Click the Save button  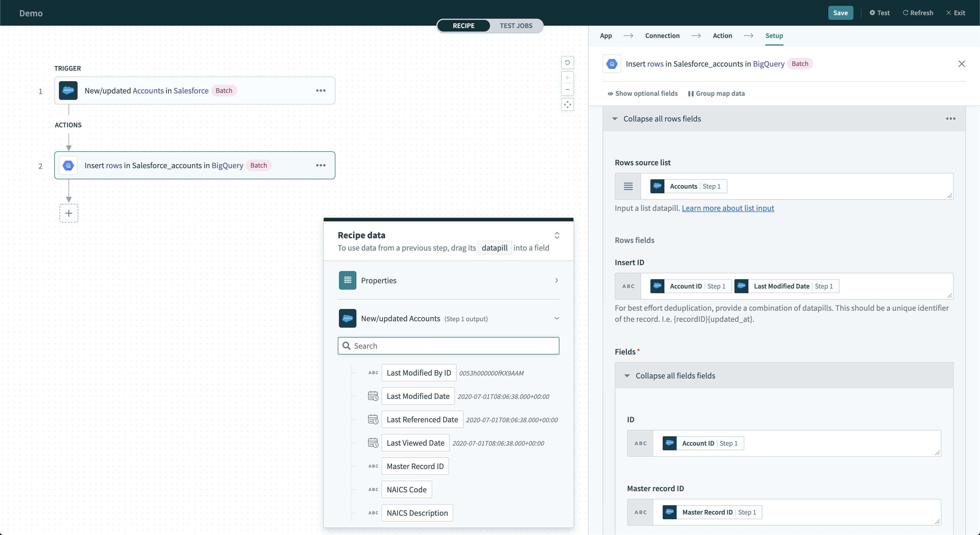click(840, 13)
